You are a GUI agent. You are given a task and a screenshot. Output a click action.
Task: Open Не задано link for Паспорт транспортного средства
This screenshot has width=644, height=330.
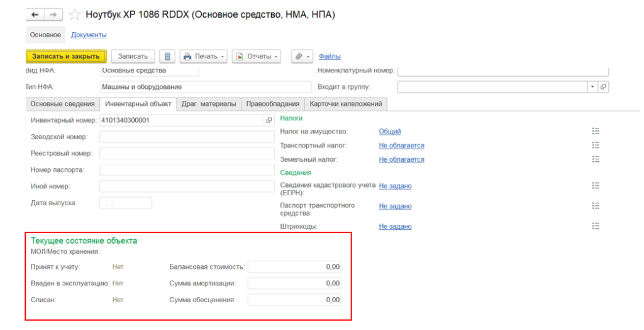point(395,206)
